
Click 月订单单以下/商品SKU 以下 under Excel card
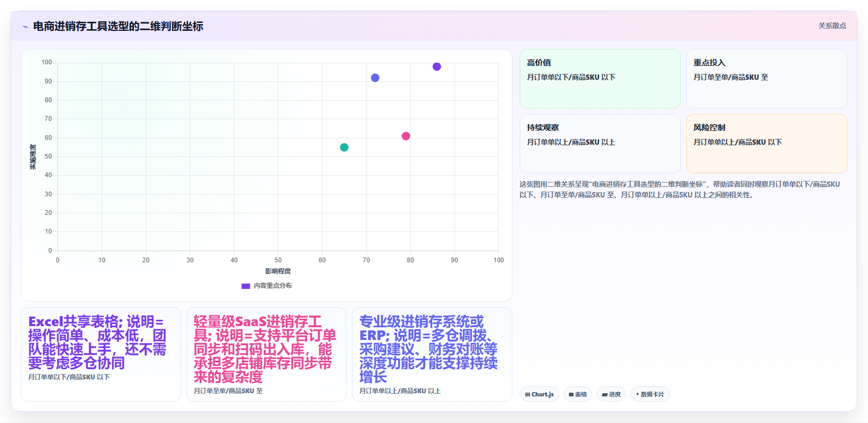point(69,377)
